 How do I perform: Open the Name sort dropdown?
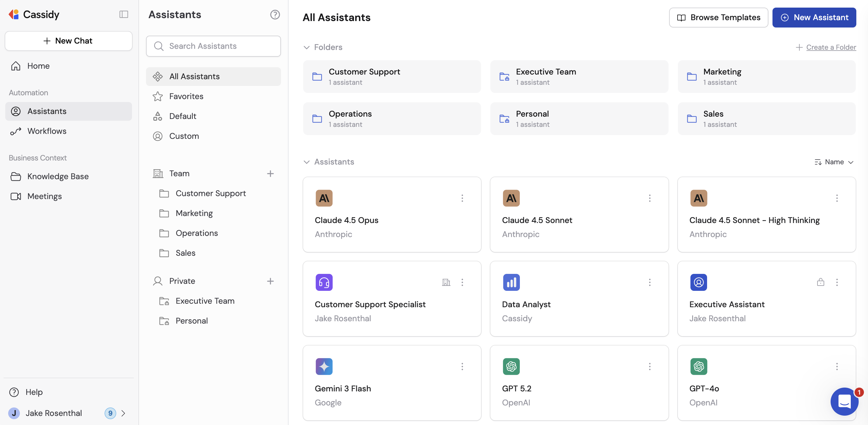pos(834,162)
